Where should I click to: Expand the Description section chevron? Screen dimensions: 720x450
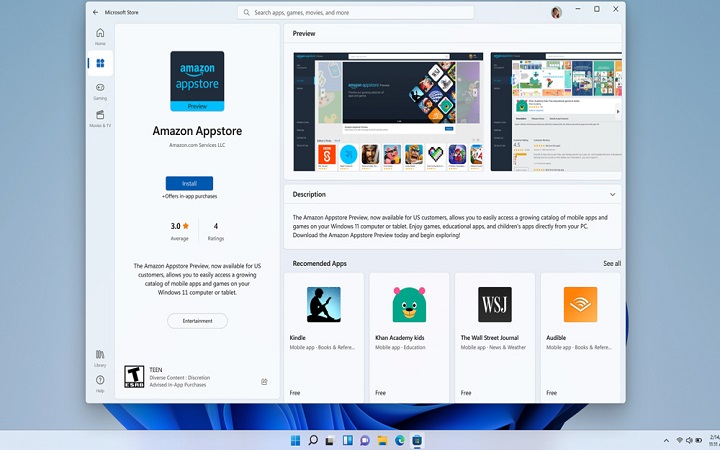(612, 194)
